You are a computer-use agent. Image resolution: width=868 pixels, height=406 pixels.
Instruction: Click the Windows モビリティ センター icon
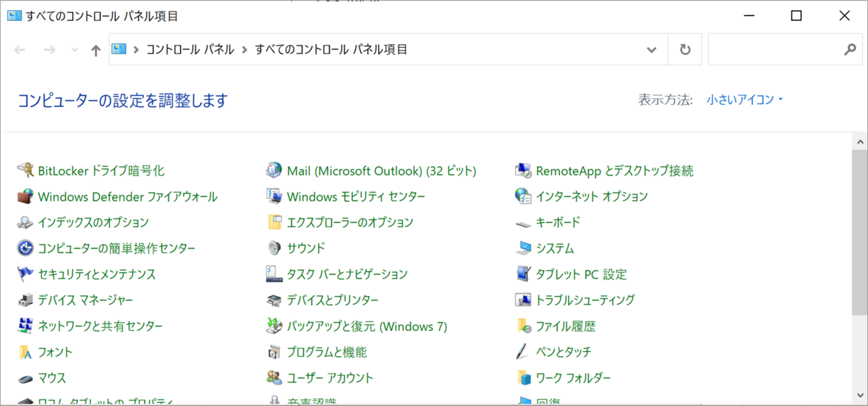pos(274,196)
